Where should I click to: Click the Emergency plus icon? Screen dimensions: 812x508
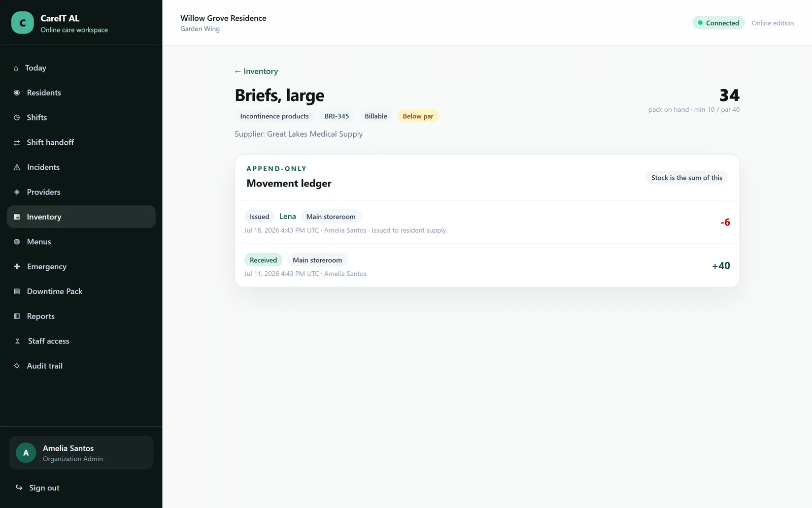click(17, 266)
